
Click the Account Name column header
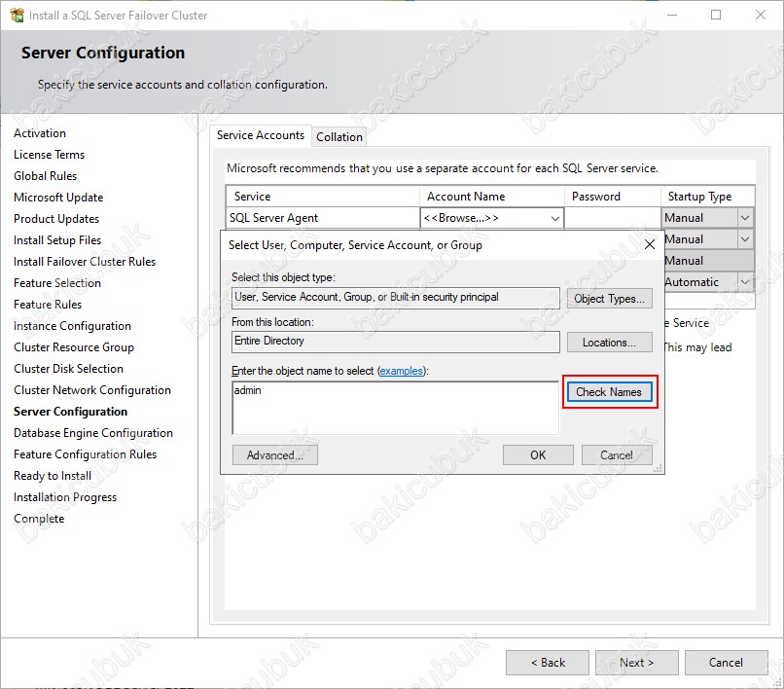coord(492,197)
